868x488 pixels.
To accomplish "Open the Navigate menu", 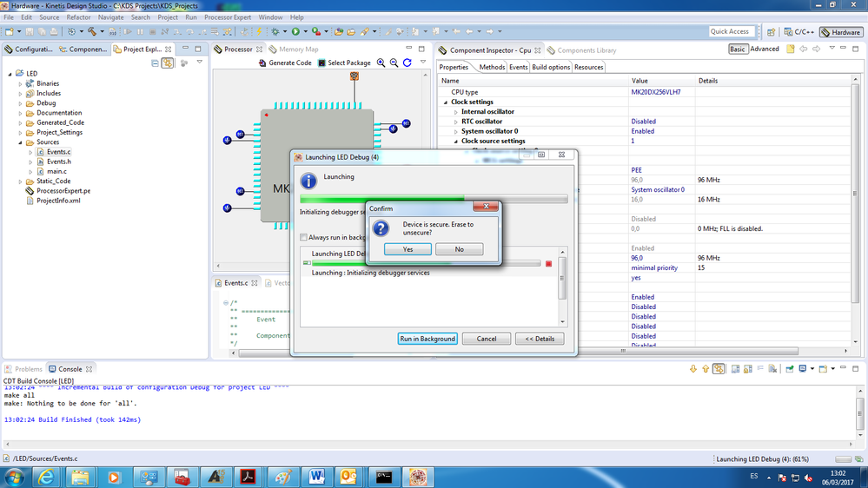I will (x=110, y=17).
